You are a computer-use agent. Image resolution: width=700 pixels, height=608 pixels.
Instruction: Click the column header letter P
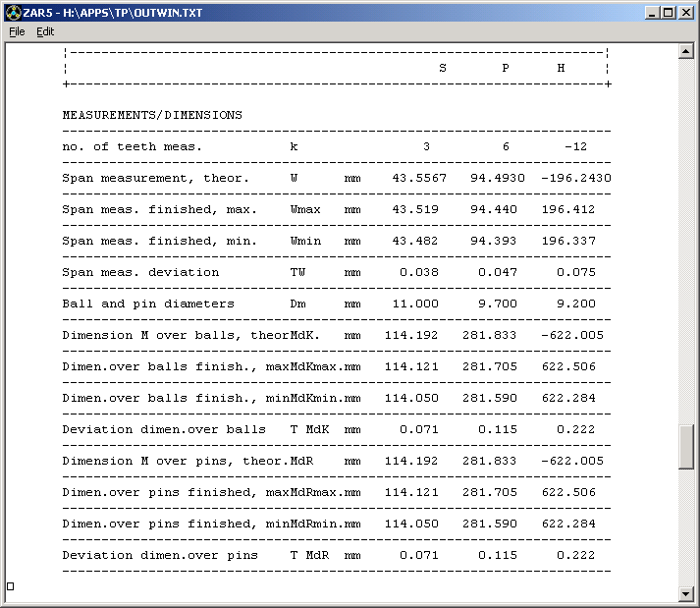(506, 68)
